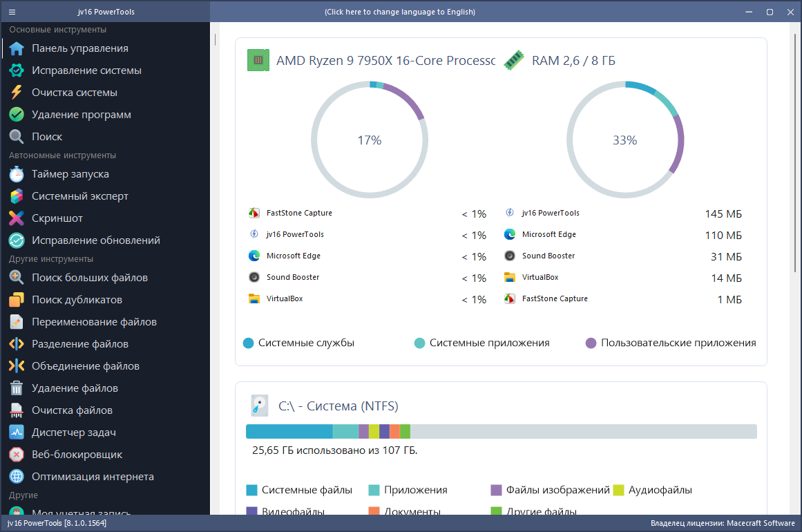Click the change language to English link
Screen dimensions: 802x532
point(399,12)
